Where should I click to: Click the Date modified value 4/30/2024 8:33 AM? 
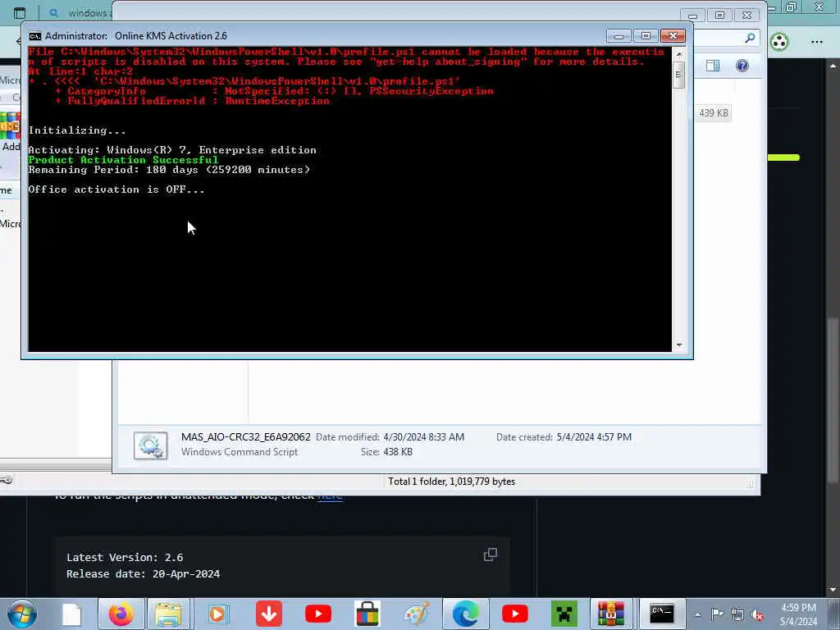(x=424, y=437)
